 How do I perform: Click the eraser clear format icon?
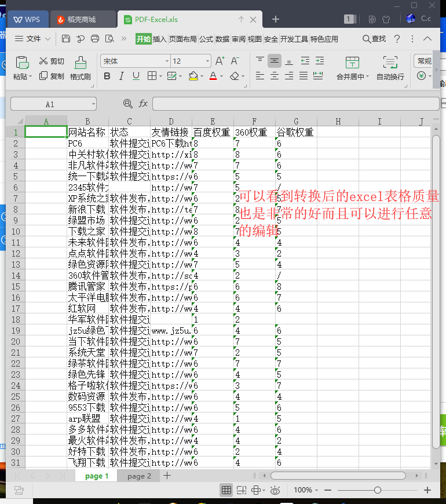tap(235, 76)
